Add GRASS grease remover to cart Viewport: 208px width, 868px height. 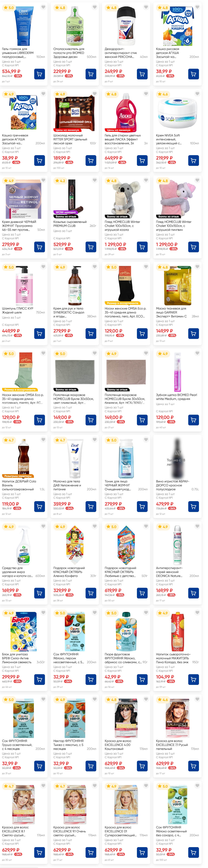(39, 593)
